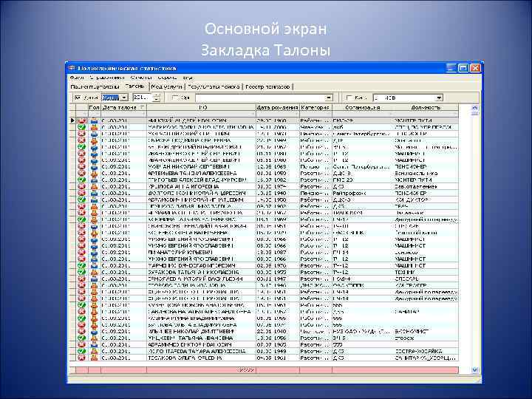Image resolution: width=532 pixels, height=399 pixels.
Task: Click status icon in КОЗИНА ИРИНА row
Action: click(x=81, y=318)
